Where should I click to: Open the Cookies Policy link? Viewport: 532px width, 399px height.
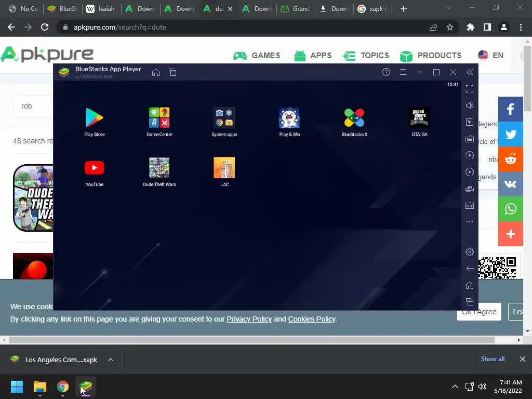tap(312, 319)
